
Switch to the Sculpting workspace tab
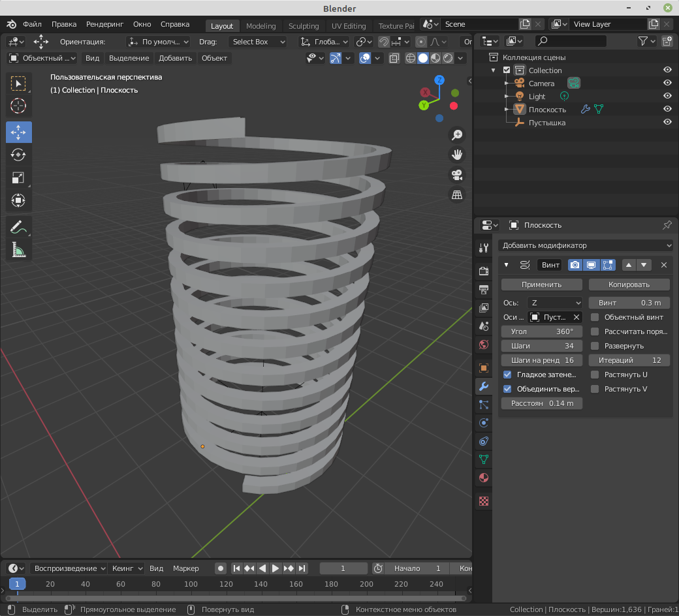pos(304,26)
